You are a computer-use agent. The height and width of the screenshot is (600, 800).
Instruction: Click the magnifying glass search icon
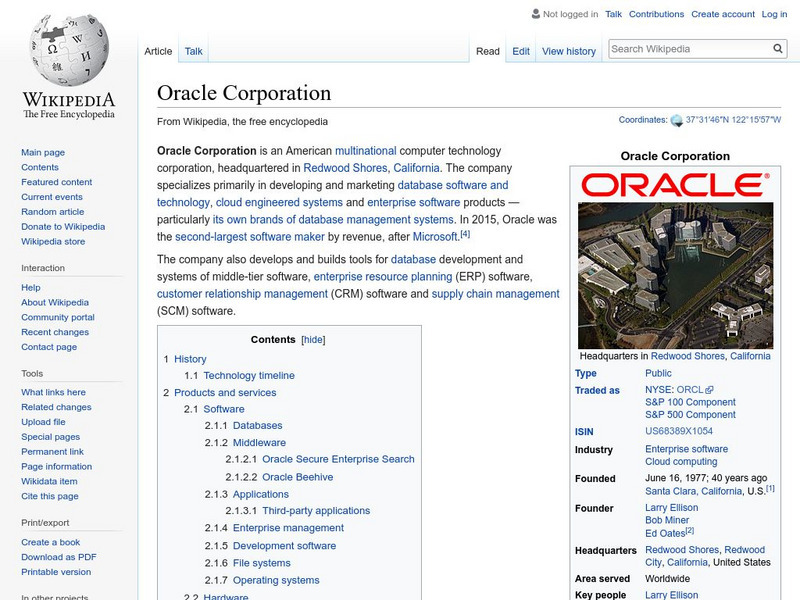pyautogui.click(x=777, y=47)
